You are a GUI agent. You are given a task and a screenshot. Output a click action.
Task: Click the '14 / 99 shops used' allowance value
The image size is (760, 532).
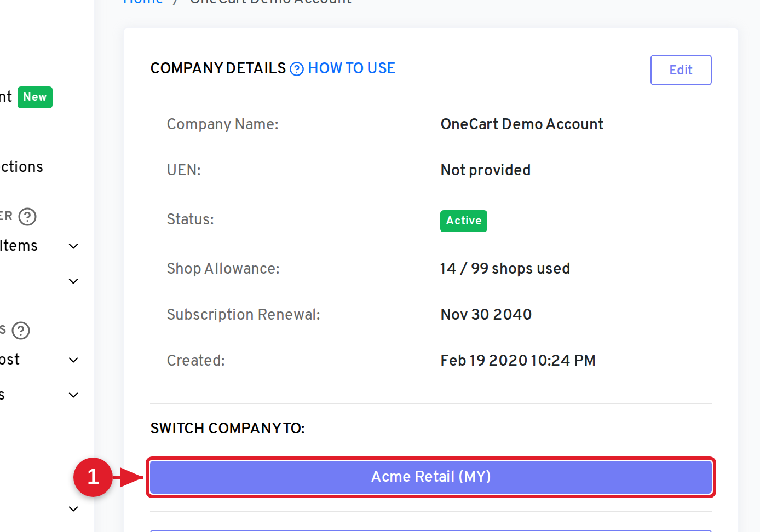pyautogui.click(x=505, y=269)
